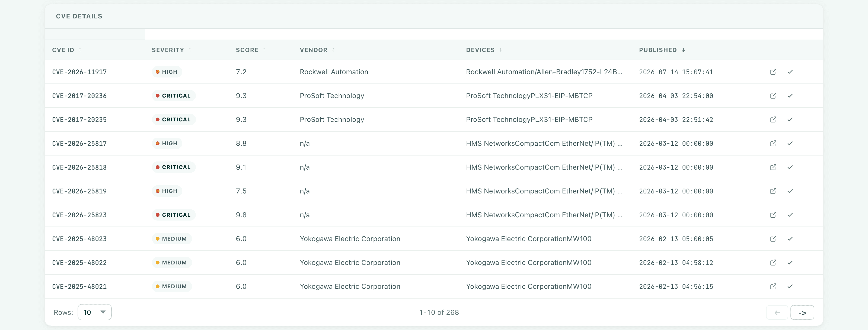Click HIGH badge on CVE-2026-11917 row
The image size is (868, 330).
(167, 72)
